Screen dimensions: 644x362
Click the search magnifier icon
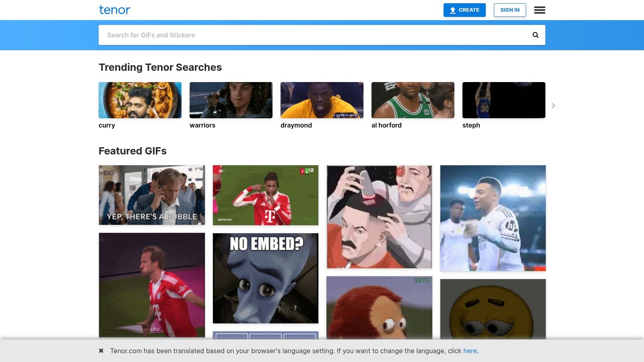tap(535, 35)
